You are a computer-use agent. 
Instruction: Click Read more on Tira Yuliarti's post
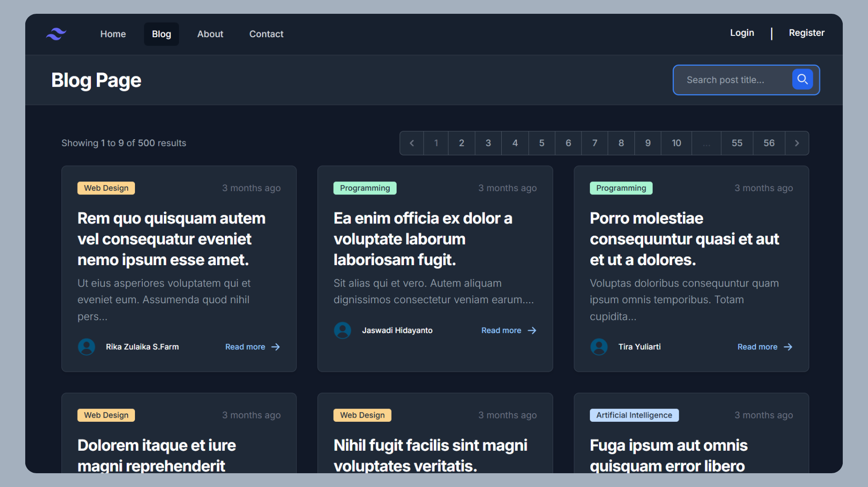pyautogui.click(x=765, y=347)
